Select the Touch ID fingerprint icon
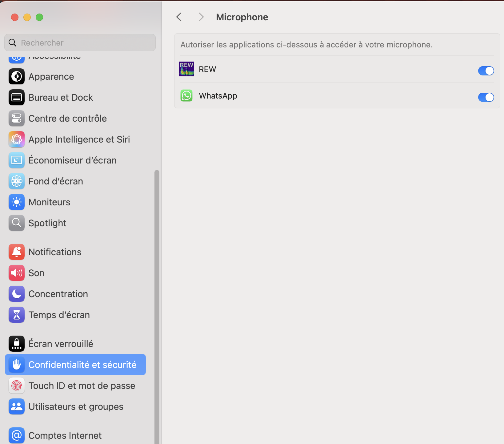504x444 pixels. pyautogui.click(x=17, y=386)
